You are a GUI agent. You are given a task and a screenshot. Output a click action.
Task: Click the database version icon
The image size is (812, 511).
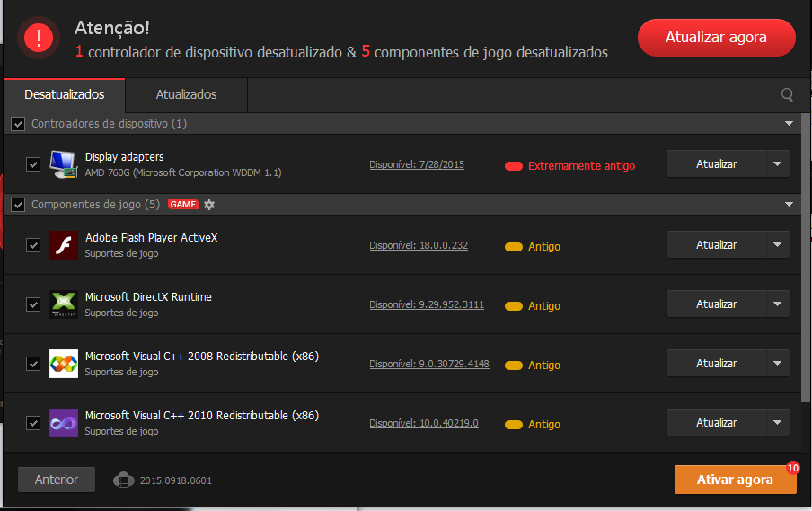124,480
